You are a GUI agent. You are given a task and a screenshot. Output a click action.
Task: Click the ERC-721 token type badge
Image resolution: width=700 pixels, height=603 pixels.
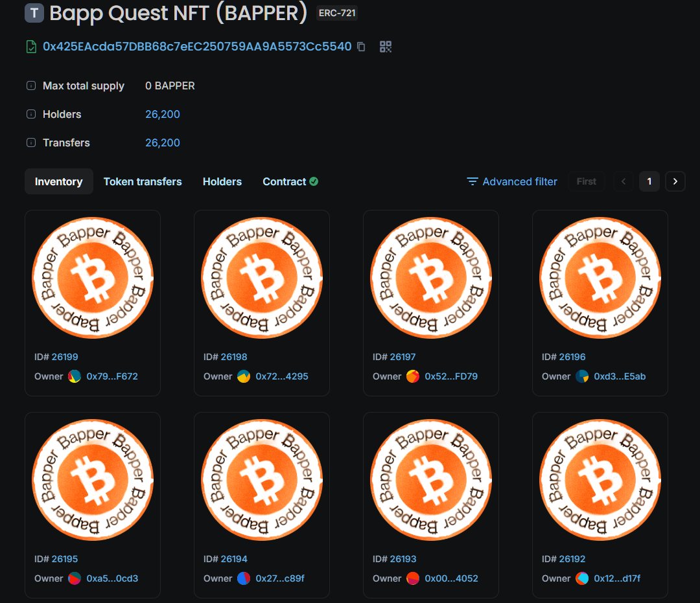[337, 13]
